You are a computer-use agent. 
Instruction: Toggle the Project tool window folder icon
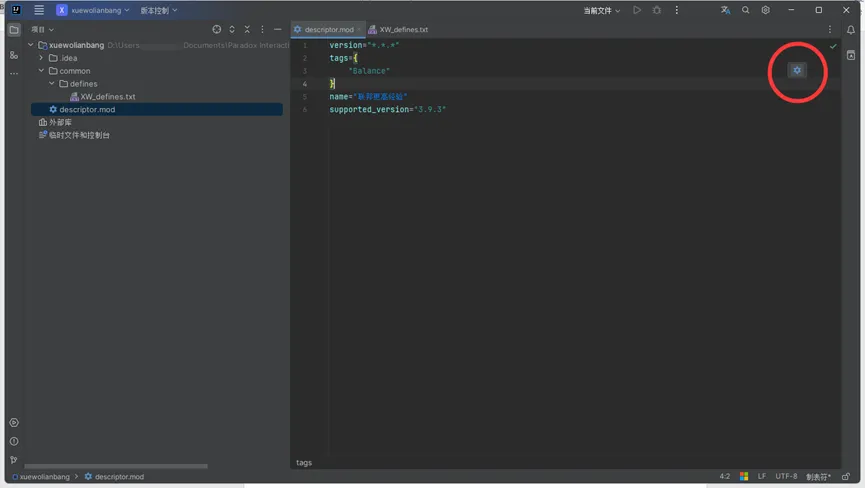(x=14, y=30)
